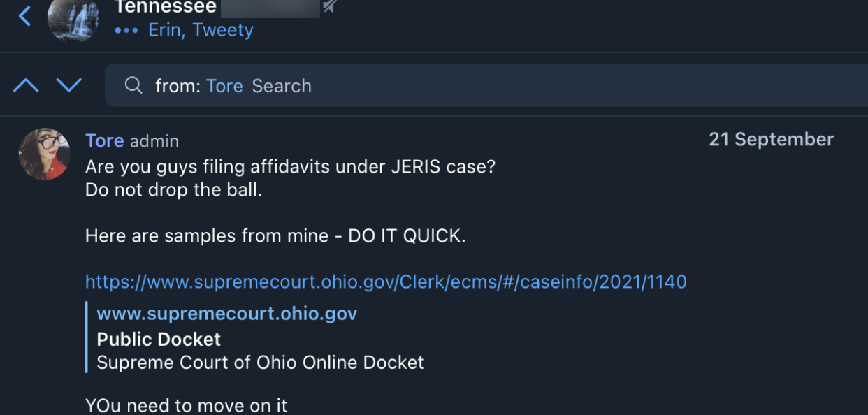Go back using the left chevron arrow

[x=24, y=16]
